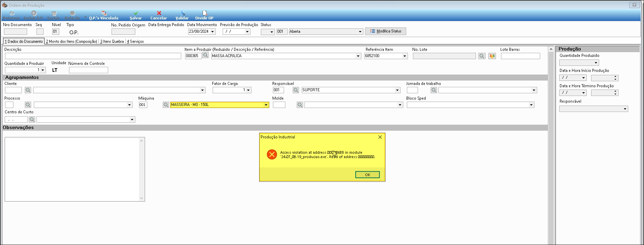Click the Retornar toolbar icon
Screen dimensions: 644x245
(12, 13)
